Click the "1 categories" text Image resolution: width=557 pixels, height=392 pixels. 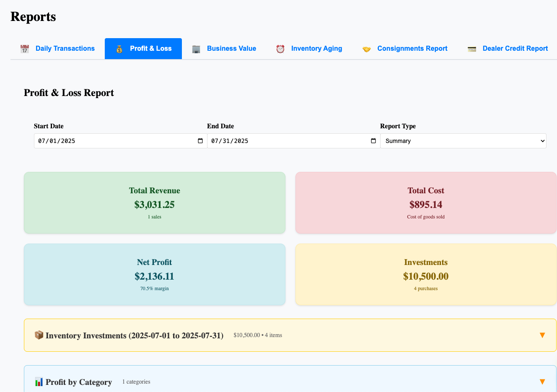click(x=136, y=382)
